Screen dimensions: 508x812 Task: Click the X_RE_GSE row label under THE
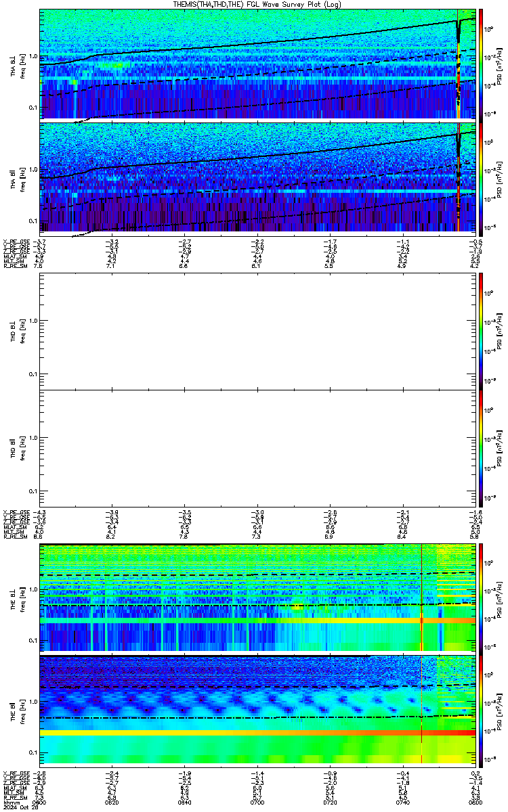16,773
